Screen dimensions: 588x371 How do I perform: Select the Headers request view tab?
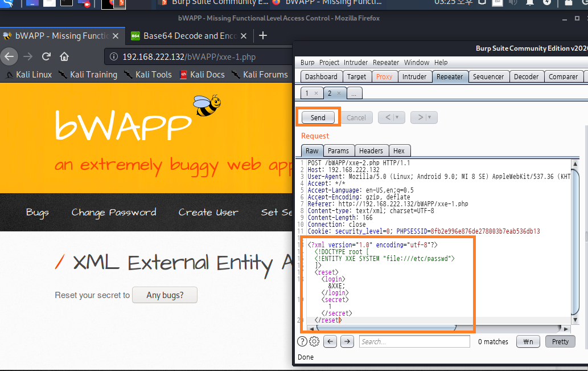371,150
